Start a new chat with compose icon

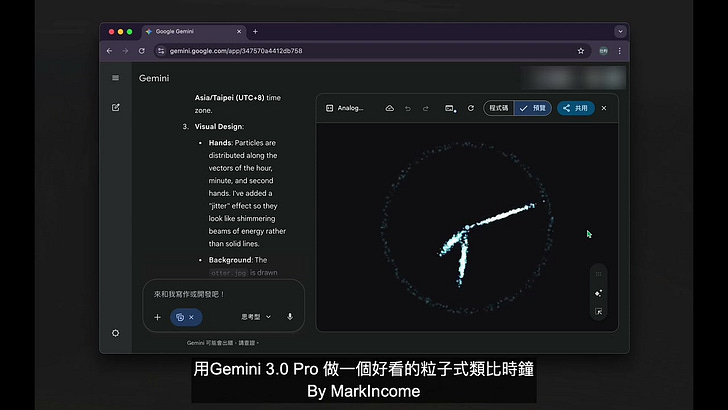click(x=116, y=107)
